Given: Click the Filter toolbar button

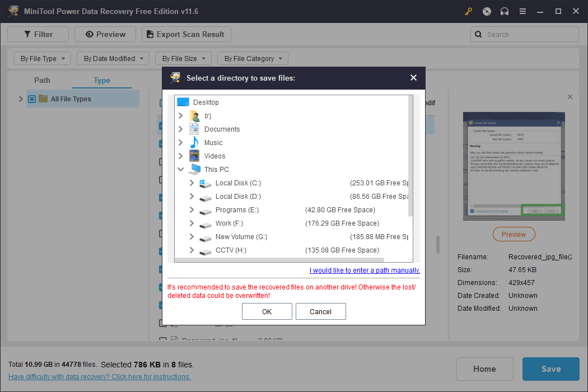Looking at the screenshot, I should (x=38, y=34).
